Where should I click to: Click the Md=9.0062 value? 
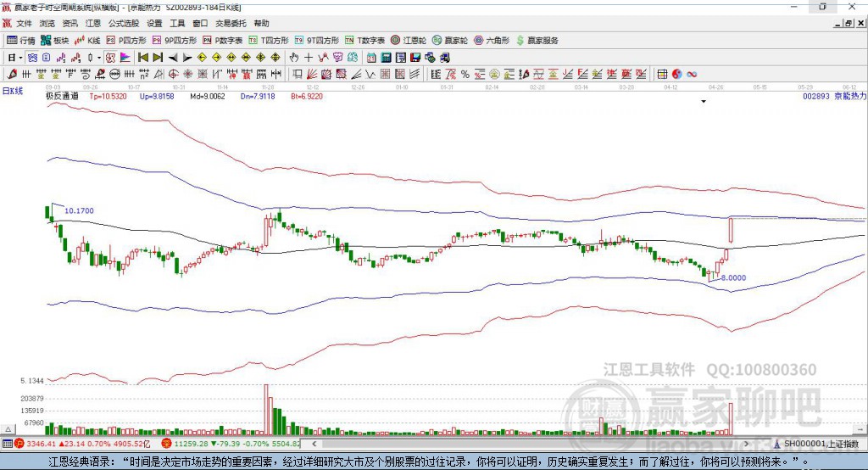[x=208, y=97]
